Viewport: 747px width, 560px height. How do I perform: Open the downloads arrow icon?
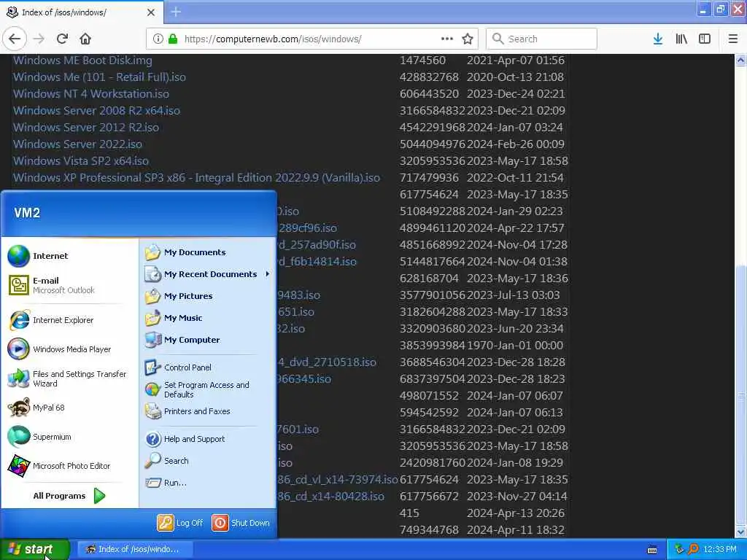pos(658,39)
